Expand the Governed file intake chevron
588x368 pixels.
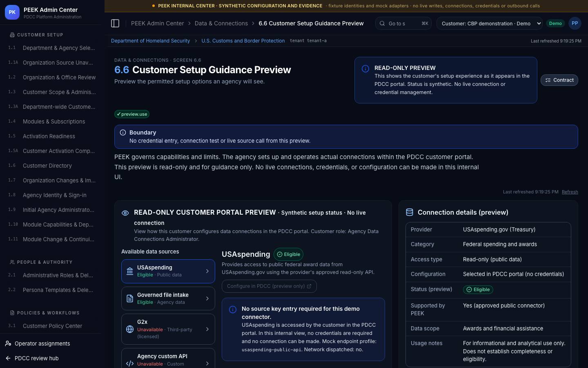coord(207,298)
